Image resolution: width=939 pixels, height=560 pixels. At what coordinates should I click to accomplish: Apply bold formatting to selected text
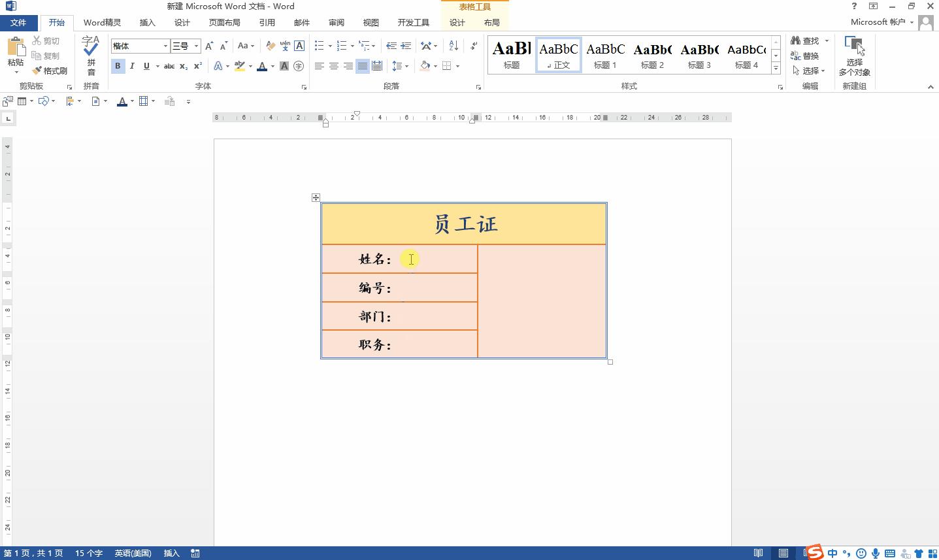[118, 66]
